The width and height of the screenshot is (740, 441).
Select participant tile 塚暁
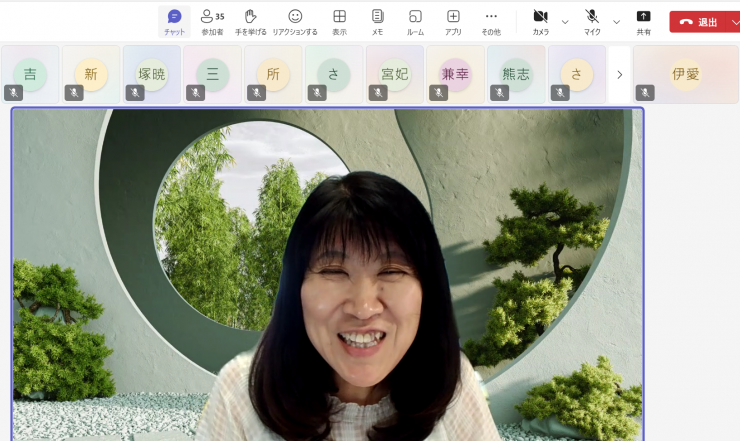click(152, 74)
